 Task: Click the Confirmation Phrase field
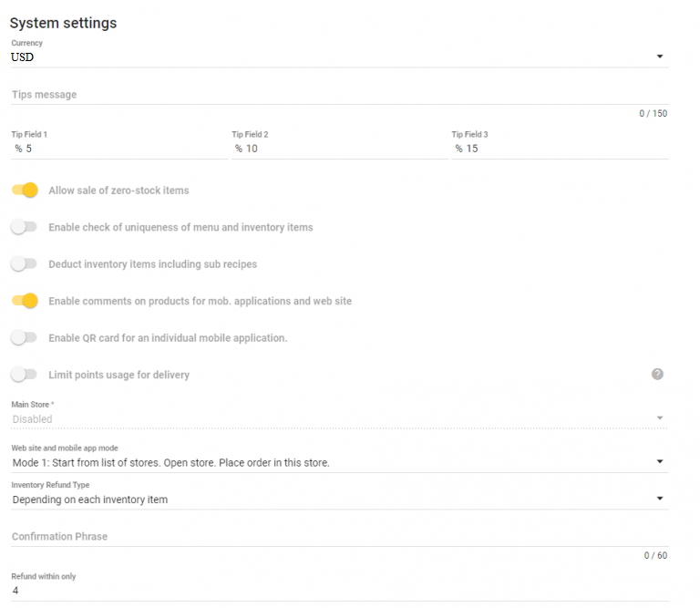[x=340, y=537]
